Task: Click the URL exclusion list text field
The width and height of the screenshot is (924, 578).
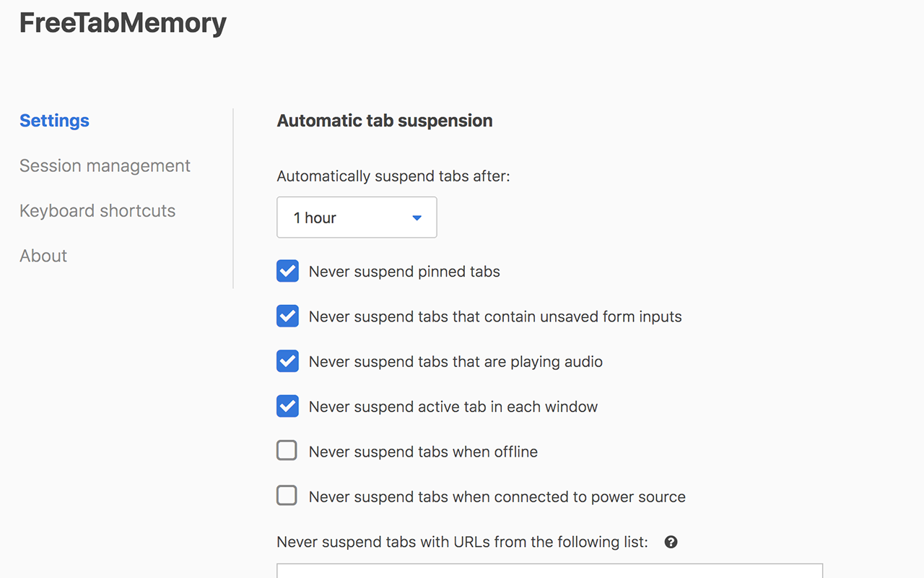Action: click(x=549, y=573)
